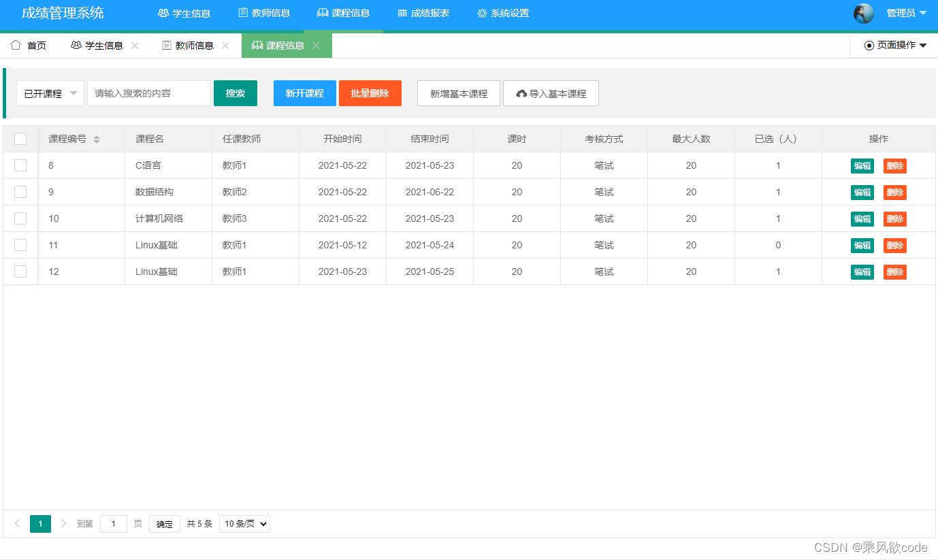Switch to the 首页 tab

tap(29, 46)
